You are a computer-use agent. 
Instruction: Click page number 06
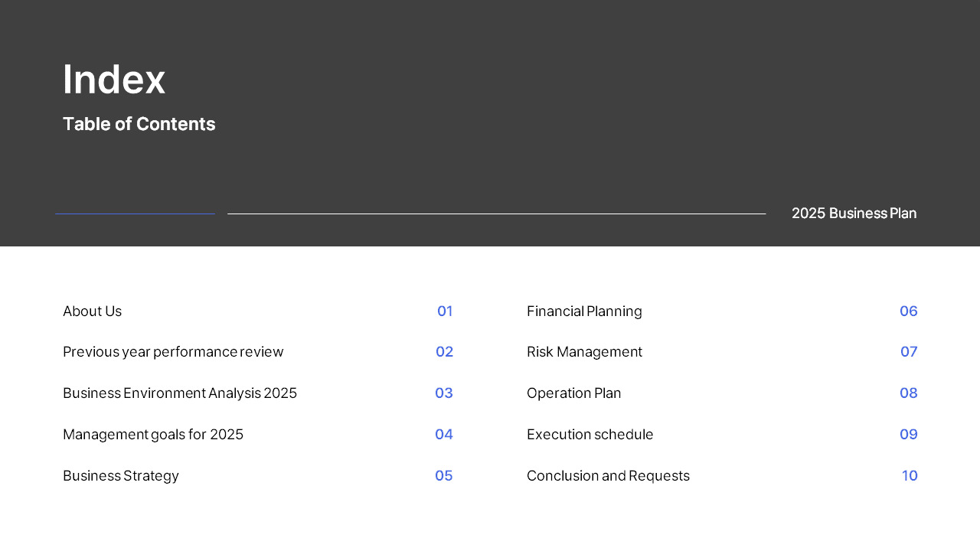(909, 311)
